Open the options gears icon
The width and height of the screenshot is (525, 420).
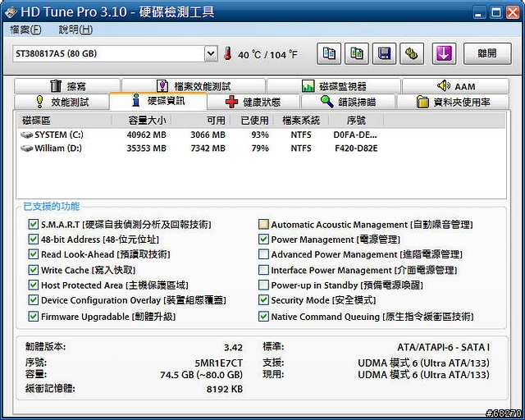click(x=412, y=53)
